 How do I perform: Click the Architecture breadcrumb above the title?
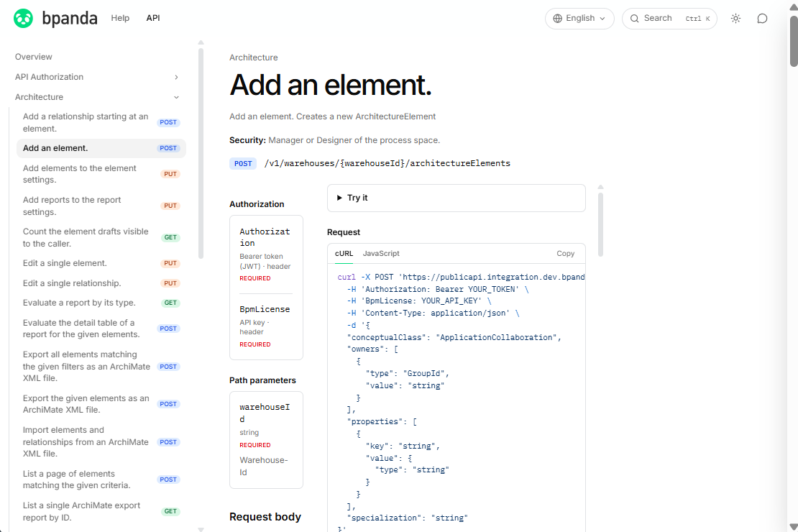tap(254, 58)
